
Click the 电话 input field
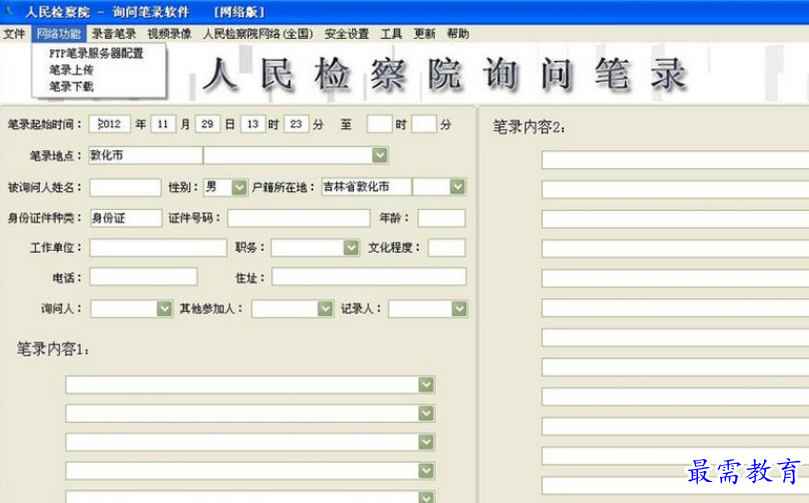pos(143,277)
